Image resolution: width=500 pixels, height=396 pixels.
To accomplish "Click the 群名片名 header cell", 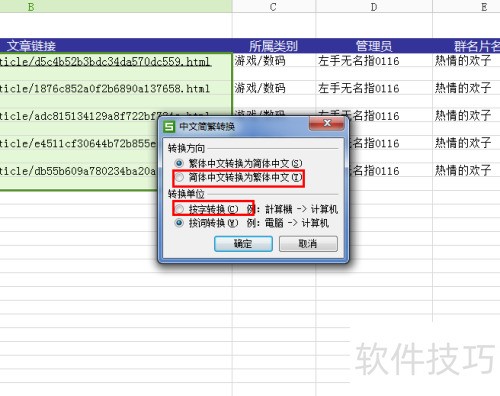I will coord(466,46).
